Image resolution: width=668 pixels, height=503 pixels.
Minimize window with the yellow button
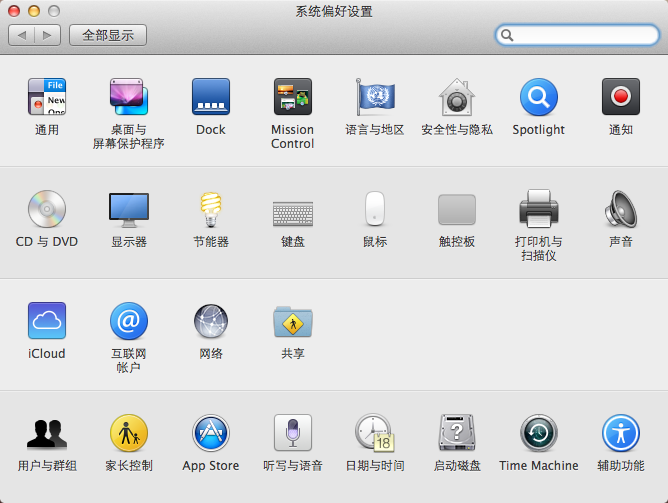[34, 11]
